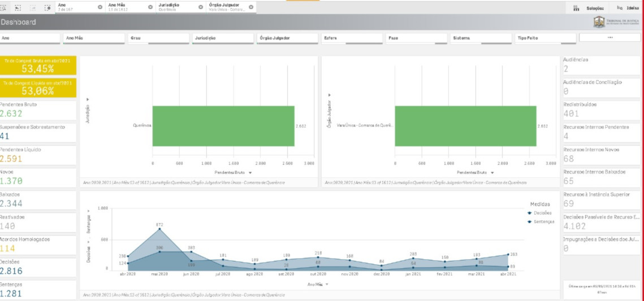Remove the Ano Mês selection chip
The width and height of the screenshot is (644, 301).
(150, 7)
